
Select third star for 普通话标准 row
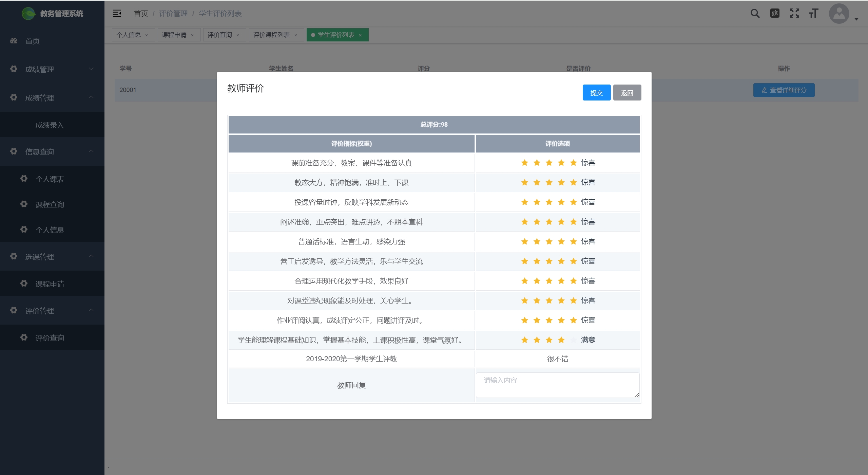[x=549, y=241]
